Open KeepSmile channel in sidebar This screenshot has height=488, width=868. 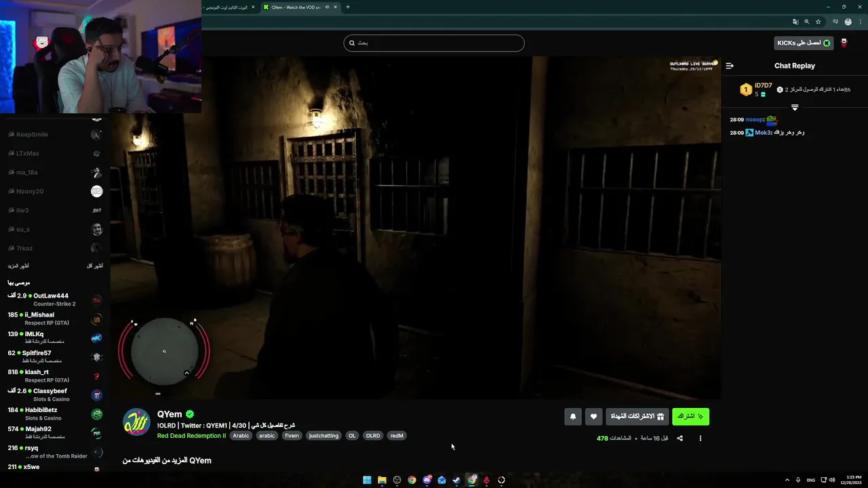56,134
